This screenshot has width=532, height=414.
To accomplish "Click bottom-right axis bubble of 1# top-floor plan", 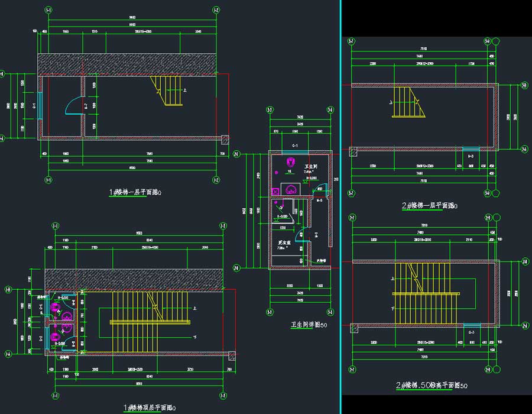I will pos(223,395).
